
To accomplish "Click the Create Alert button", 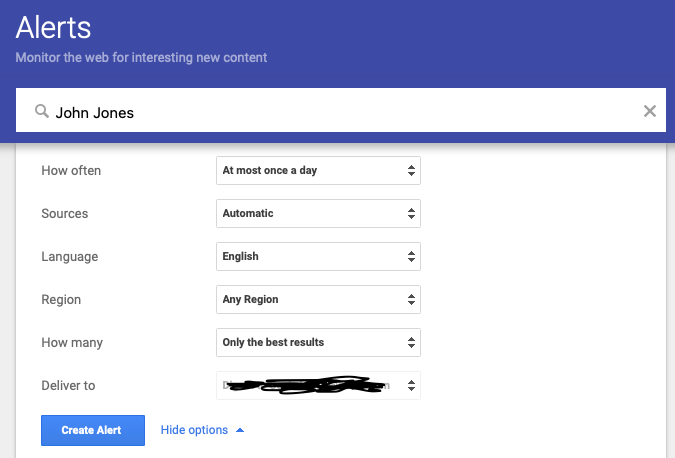I will pyautogui.click(x=93, y=430).
